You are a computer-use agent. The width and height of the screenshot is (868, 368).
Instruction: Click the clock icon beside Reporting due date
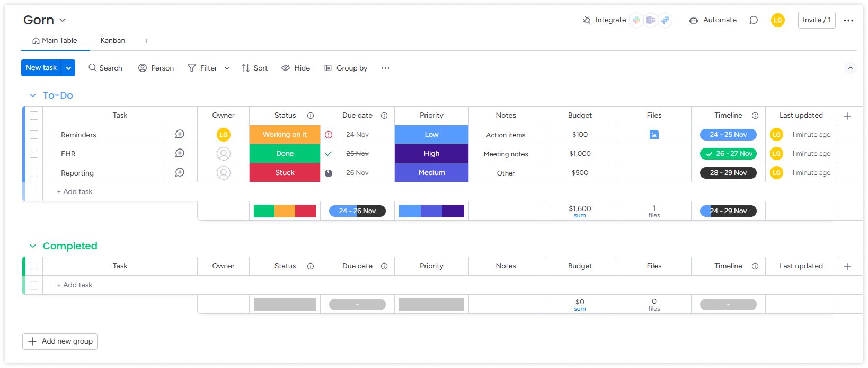pos(329,173)
